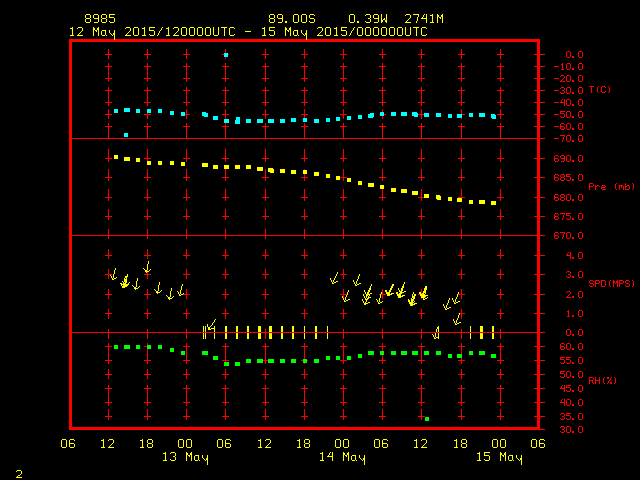The height and width of the screenshot is (480, 640).
Task: Click the 4.0 wind speed tick label
Action: (574, 256)
